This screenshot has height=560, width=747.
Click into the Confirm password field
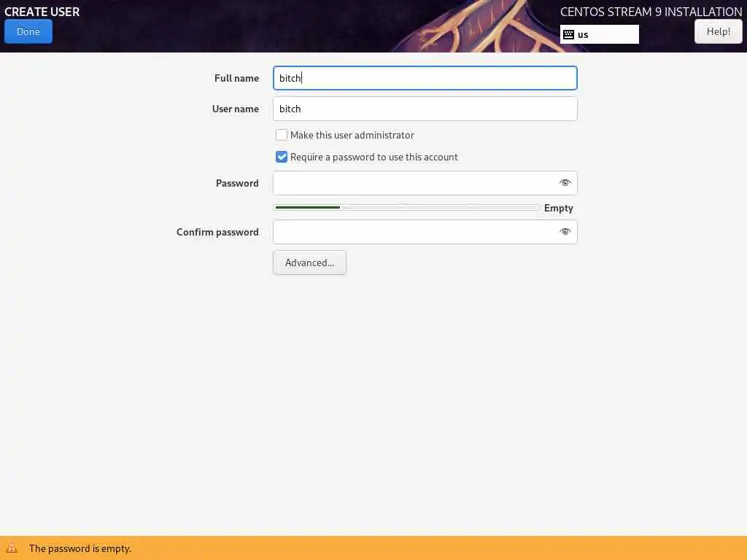(x=425, y=232)
